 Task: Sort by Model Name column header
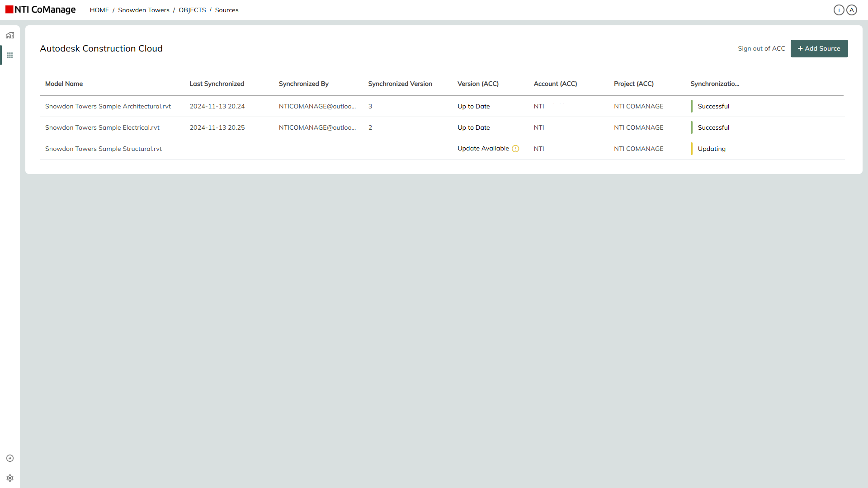pyautogui.click(x=64, y=84)
